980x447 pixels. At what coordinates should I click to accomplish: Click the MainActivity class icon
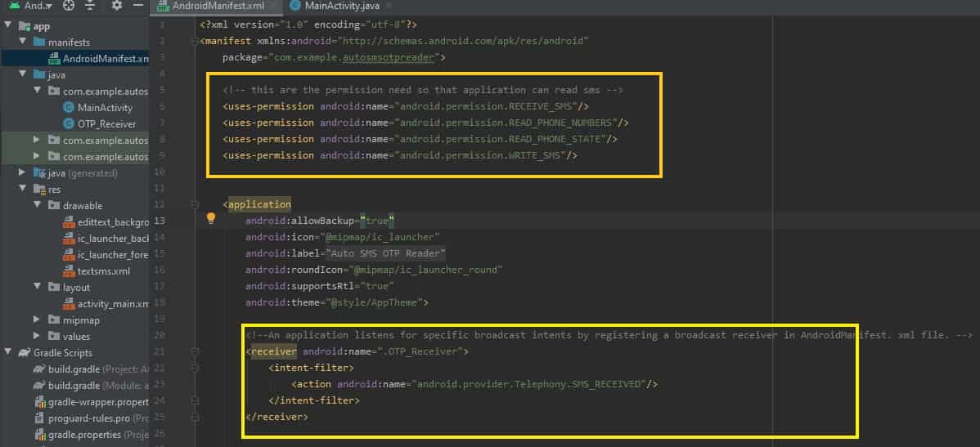click(69, 107)
